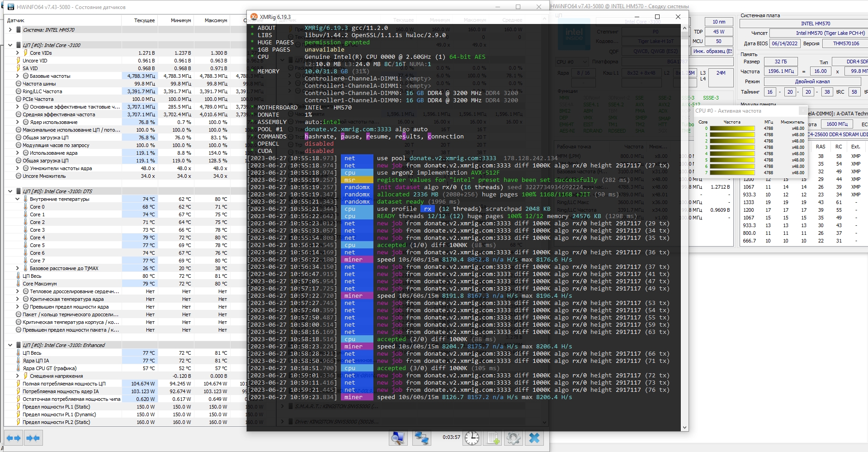Click the Максимум column header
This screenshot has width=868, height=452.
(x=212, y=20)
